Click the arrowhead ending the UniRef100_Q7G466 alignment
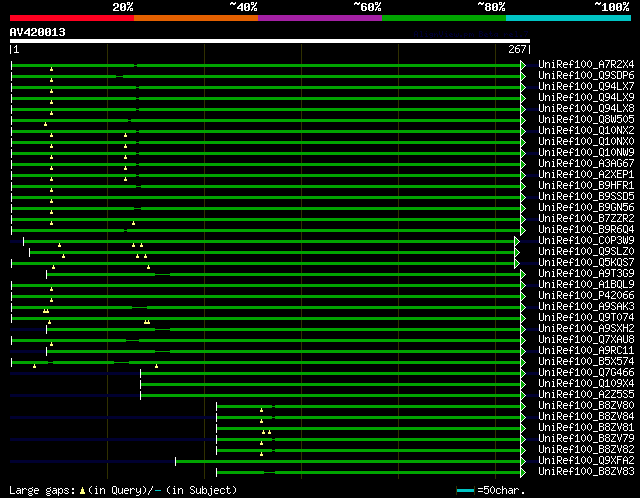Viewport: 640px width, 498px height. coord(522,373)
